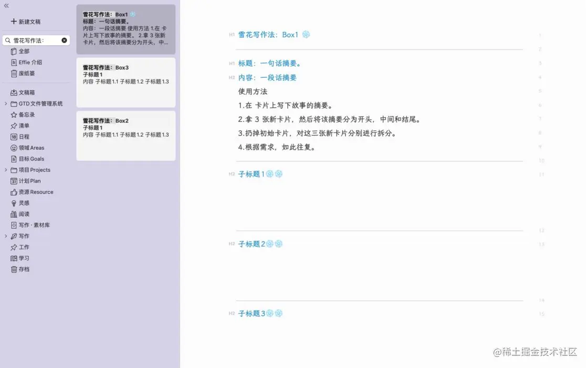Clear the search with the X button
Screen dimensions: 588x368
point(64,40)
